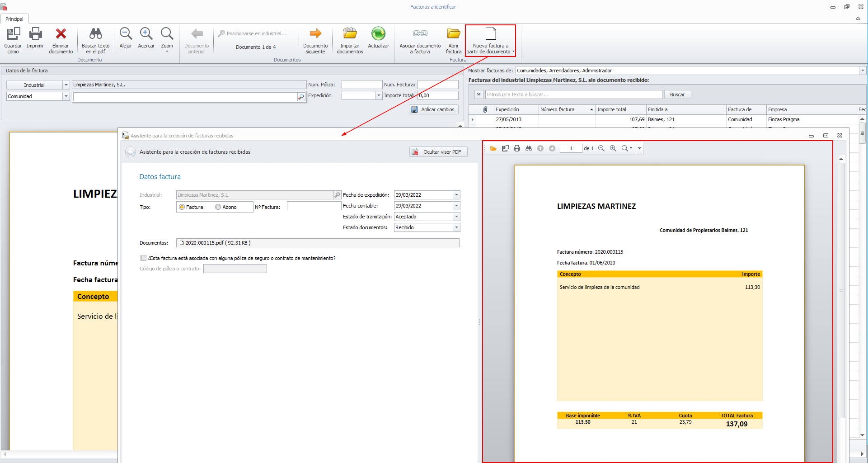Image resolution: width=868 pixels, height=463 pixels.
Task: Click the PDF viewer vertical scrollbar
Action: 841,289
